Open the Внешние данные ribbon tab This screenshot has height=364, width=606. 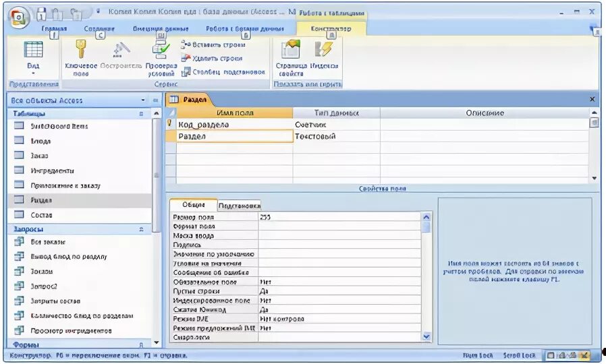pyautogui.click(x=161, y=28)
